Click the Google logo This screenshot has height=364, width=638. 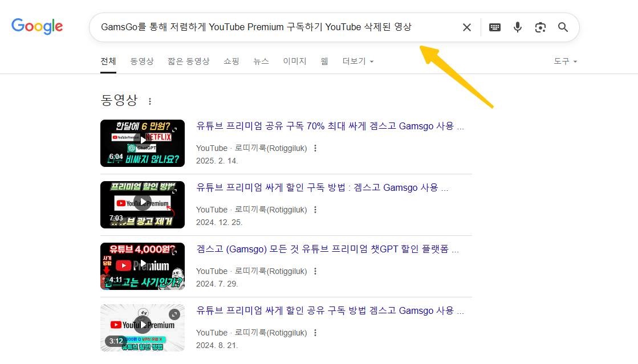click(x=37, y=26)
